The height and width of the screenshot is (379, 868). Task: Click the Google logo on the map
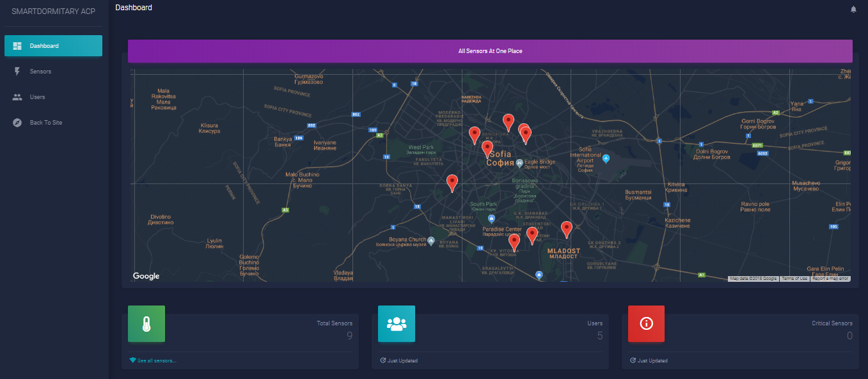pyautogui.click(x=146, y=276)
